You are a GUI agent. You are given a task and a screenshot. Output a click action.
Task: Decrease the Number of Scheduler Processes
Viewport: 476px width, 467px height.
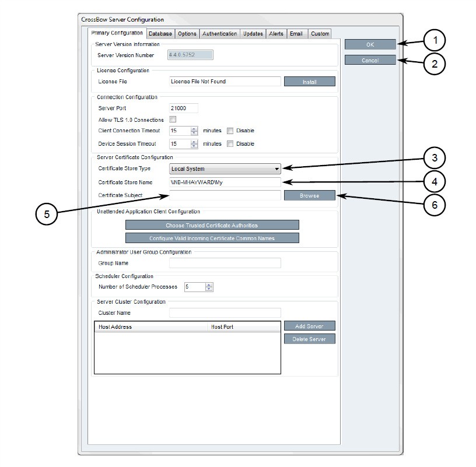pos(209,289)
